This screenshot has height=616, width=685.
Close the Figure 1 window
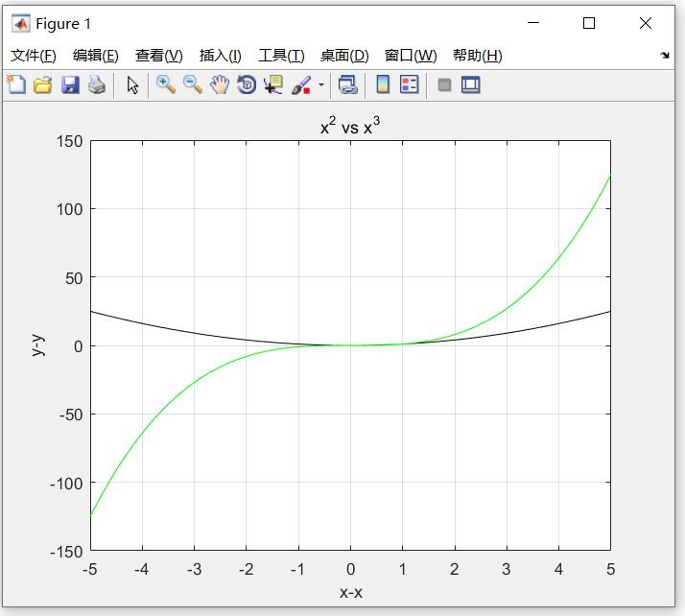[x=646, y=23]
